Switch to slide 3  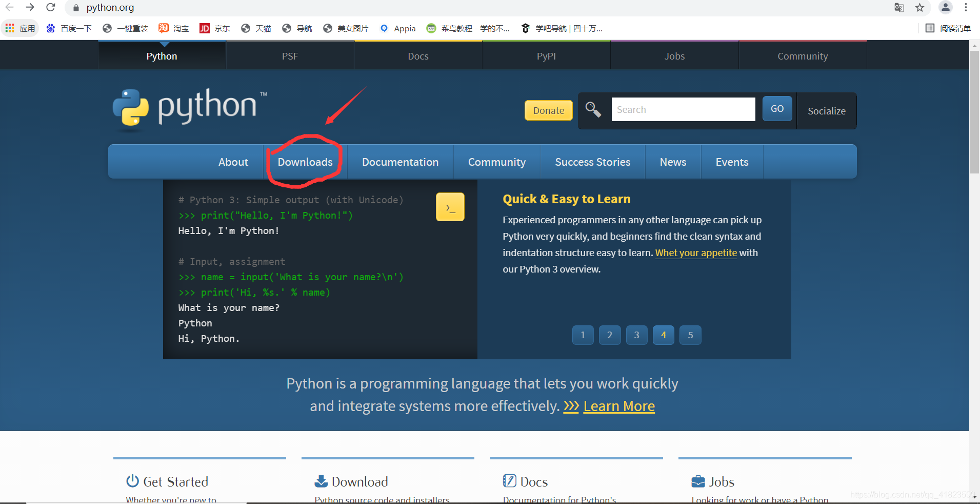[637, 335]
